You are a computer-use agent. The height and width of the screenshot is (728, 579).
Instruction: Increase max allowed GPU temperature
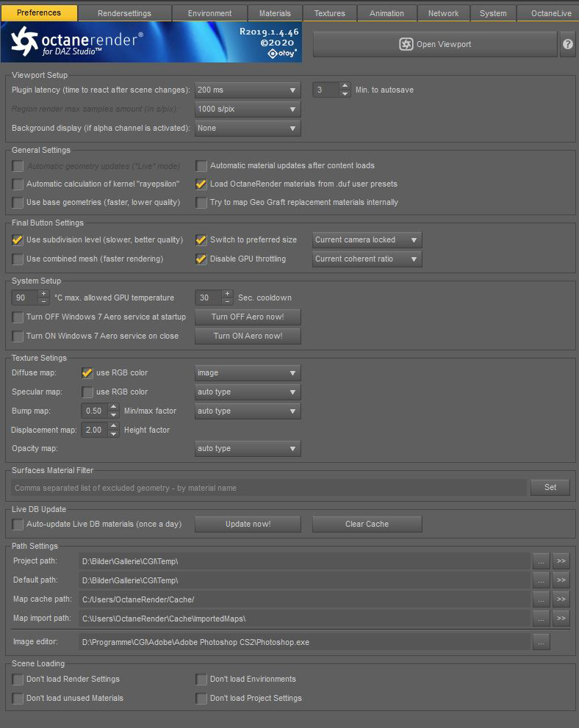click(43, 293)
